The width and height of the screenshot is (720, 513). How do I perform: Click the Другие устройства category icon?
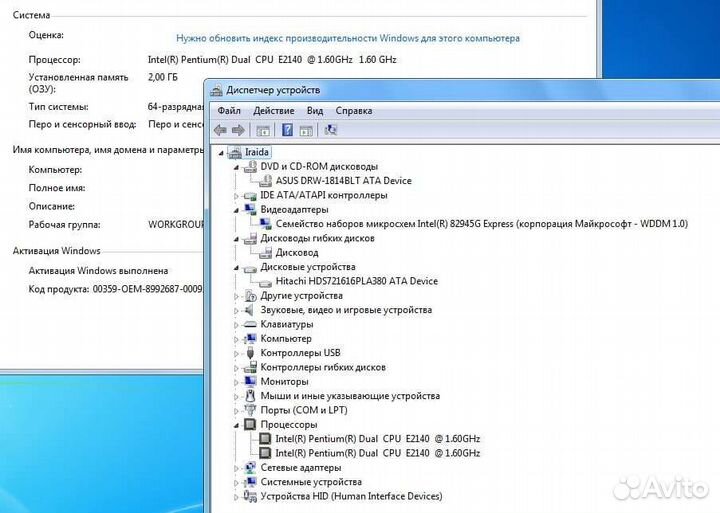[250, 296]
